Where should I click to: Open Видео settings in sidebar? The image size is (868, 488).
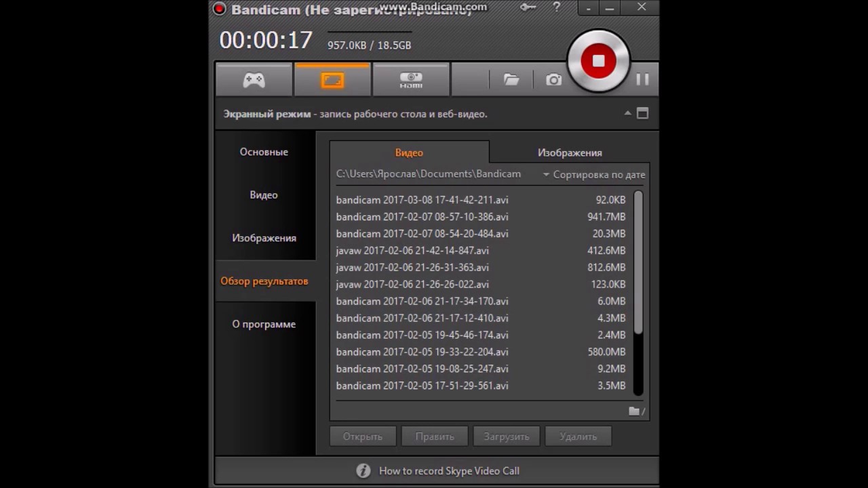tap(264, 195)
